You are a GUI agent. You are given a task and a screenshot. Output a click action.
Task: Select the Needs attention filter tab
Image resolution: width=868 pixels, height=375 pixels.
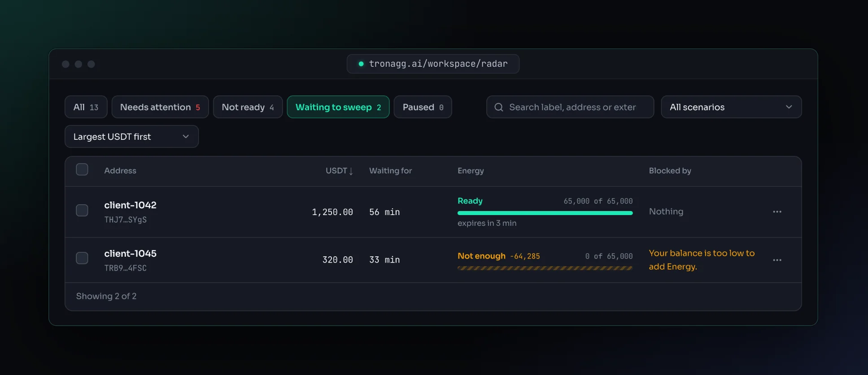tap(160, 107)
